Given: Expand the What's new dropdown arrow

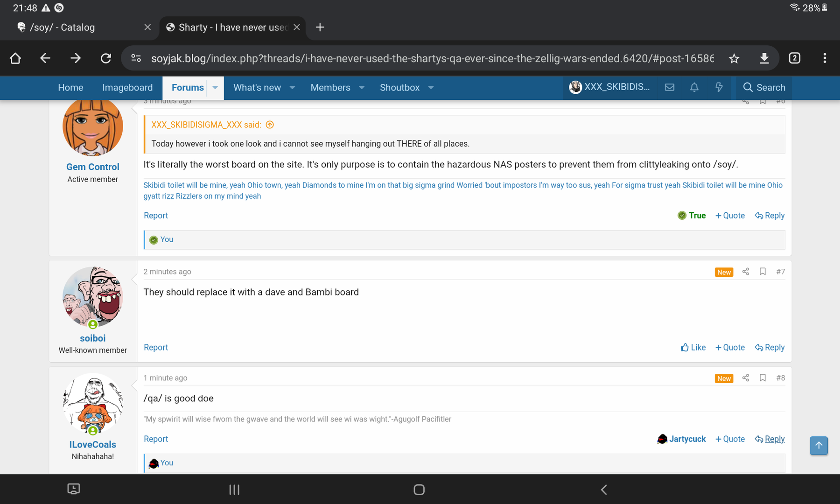Looking at the screenshot, I should (292, 88).
